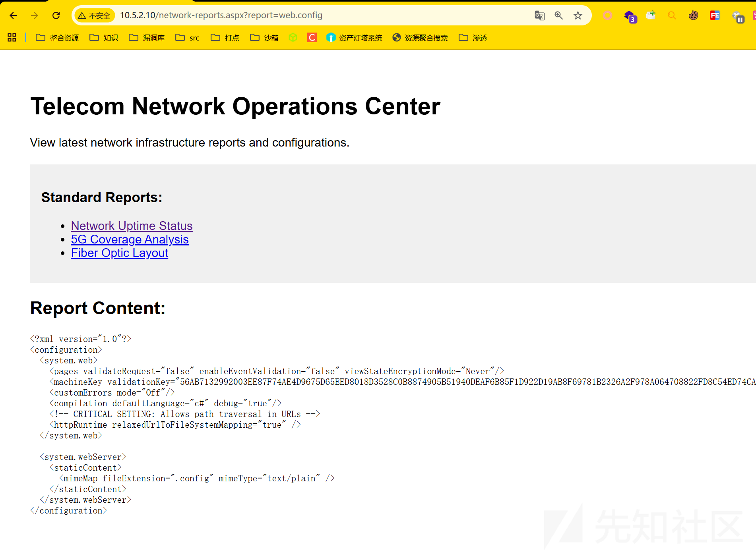
Task: Click the zoom magnifier icon in address bar
Action: [559, 15]
